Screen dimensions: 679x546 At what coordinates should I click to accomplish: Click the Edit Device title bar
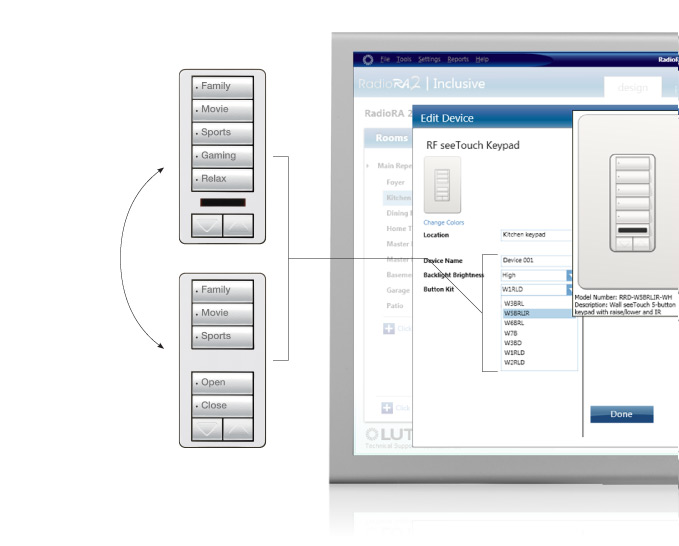492,118
